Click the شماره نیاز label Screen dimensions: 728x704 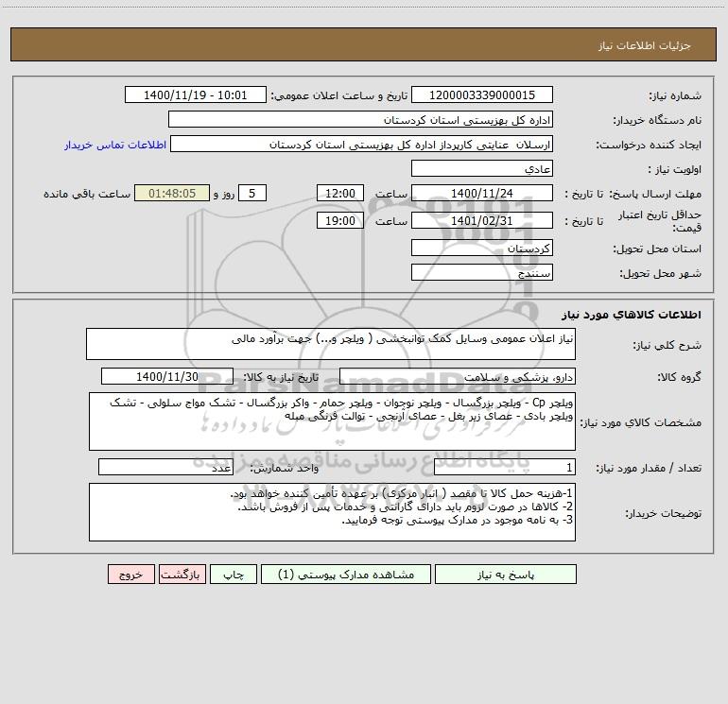675,96
